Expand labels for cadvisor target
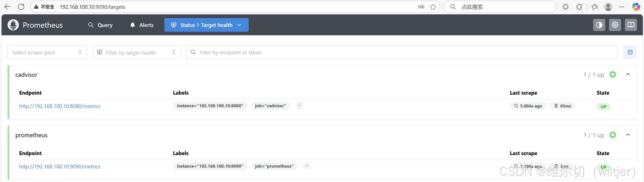This screenshot has width=644, height=182. click(299, 105)
